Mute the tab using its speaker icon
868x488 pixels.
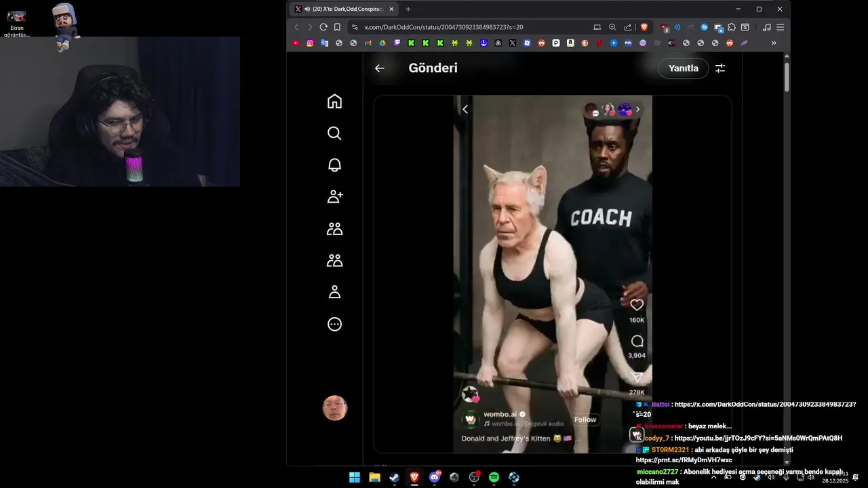tap(308, 9)
